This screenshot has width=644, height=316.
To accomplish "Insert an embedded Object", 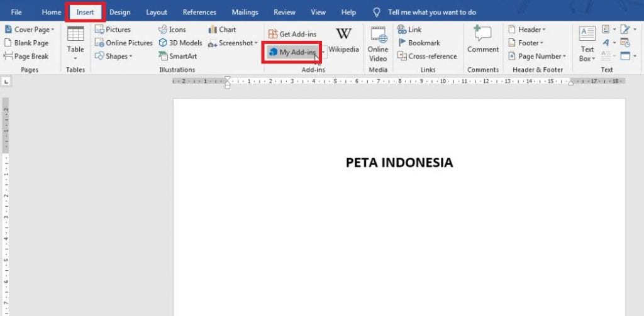I will coord(628,56).
